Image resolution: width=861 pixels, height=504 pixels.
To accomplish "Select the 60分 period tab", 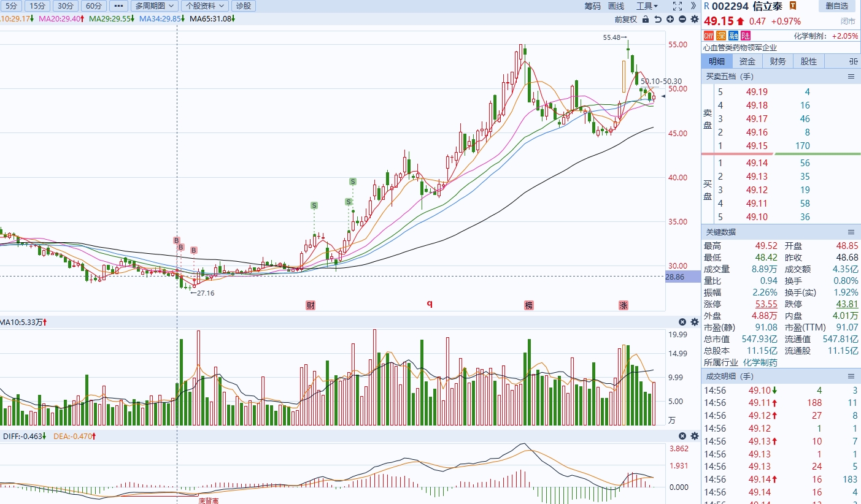I will [93, 6].
